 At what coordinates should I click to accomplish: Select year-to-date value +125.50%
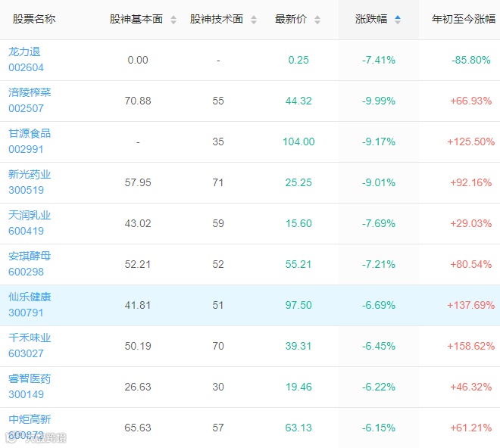point(471,142)
